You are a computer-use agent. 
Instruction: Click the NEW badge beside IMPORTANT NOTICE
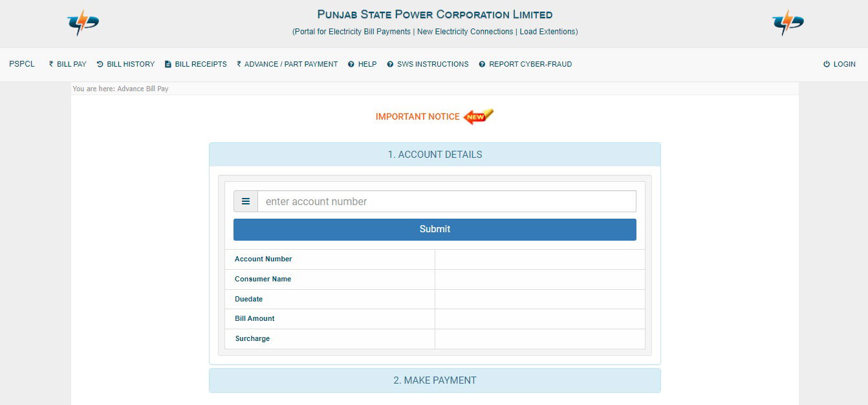(477, 116)
